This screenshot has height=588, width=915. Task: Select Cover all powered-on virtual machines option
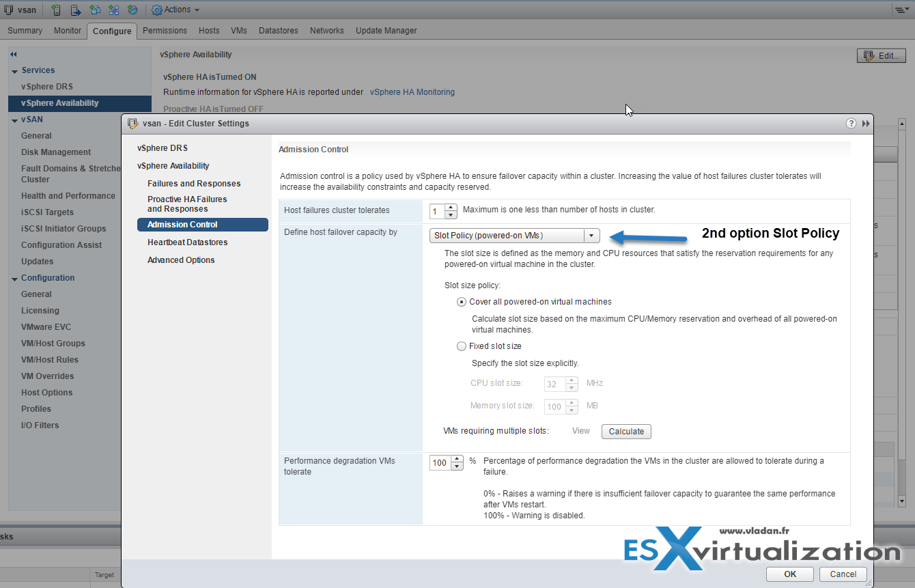[x=462, y=302]
